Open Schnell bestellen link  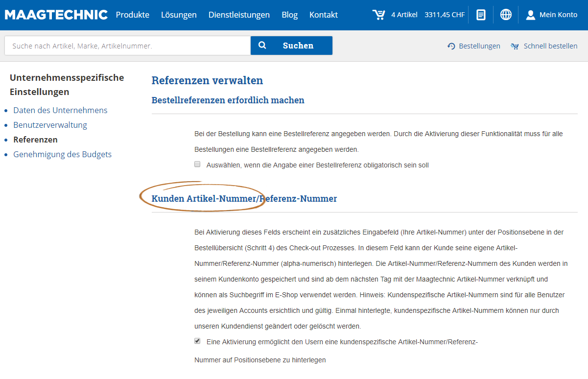pyautogui.click(x=550, y=46)
